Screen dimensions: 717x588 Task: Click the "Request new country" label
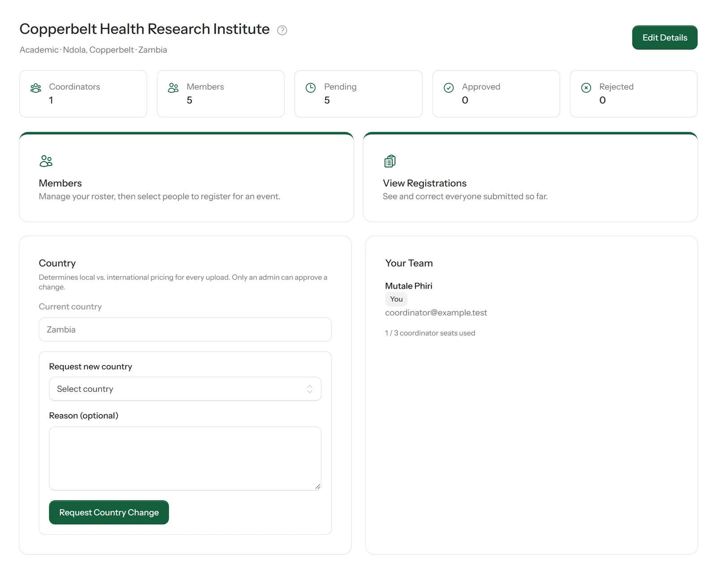[91, 367]
